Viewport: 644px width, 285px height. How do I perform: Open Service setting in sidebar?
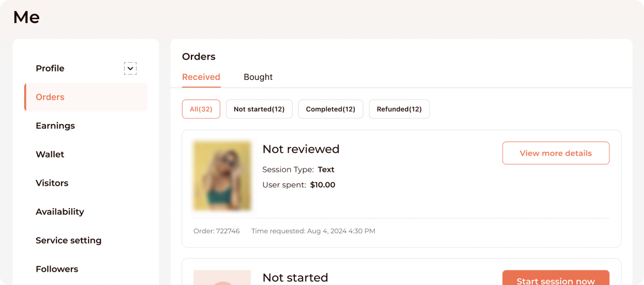(68, 241)
